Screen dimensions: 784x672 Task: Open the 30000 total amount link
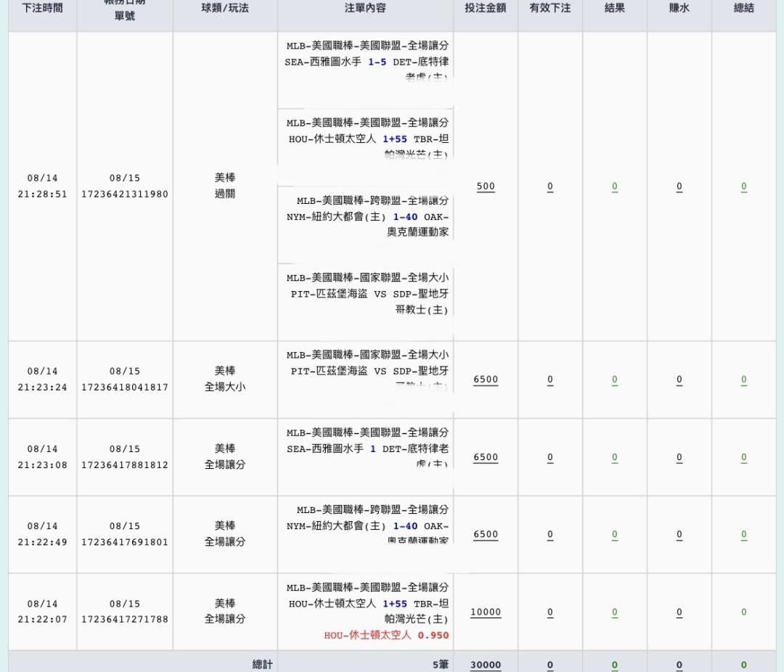coord(486,665)
